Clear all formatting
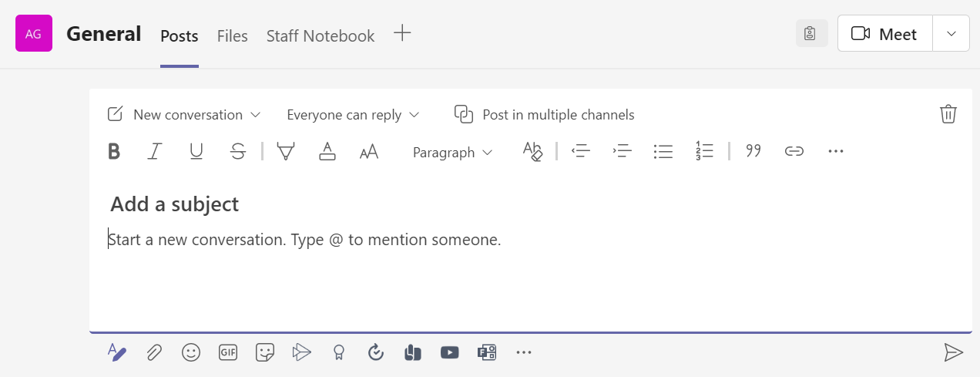The image size is (980, 377). pyautogui.click(x=533, y=151)
